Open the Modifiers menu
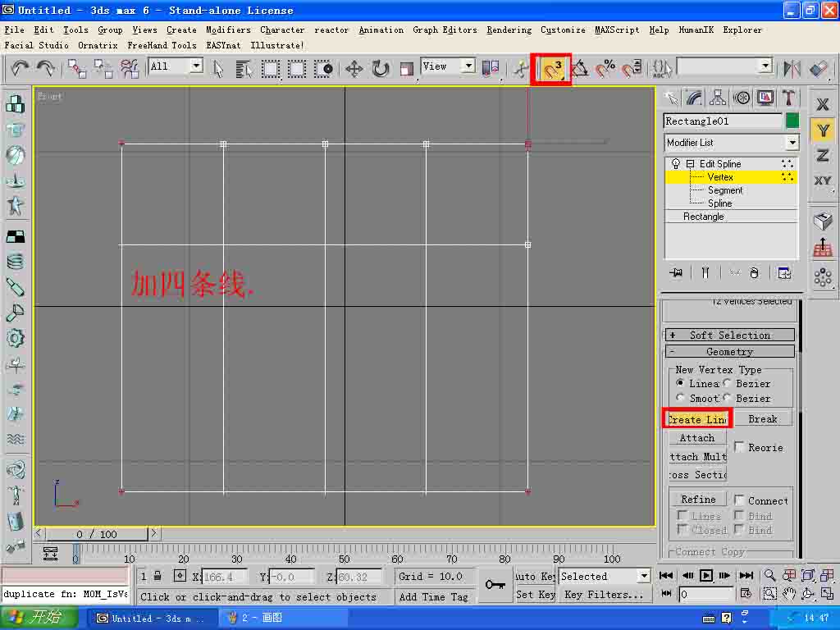The height and width of the screenshot is (630, 840). [228, 30]
